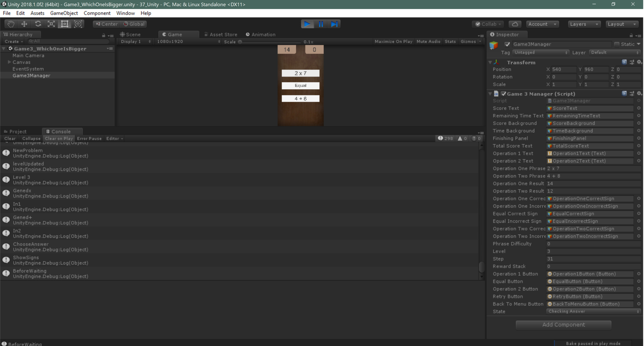
Task: Open the Tag dropdown
Action: click(x=541, y=52)
